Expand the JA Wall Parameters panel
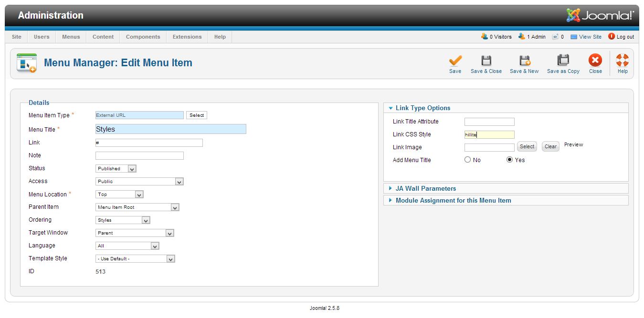644x318 pixels. point(425,188)
